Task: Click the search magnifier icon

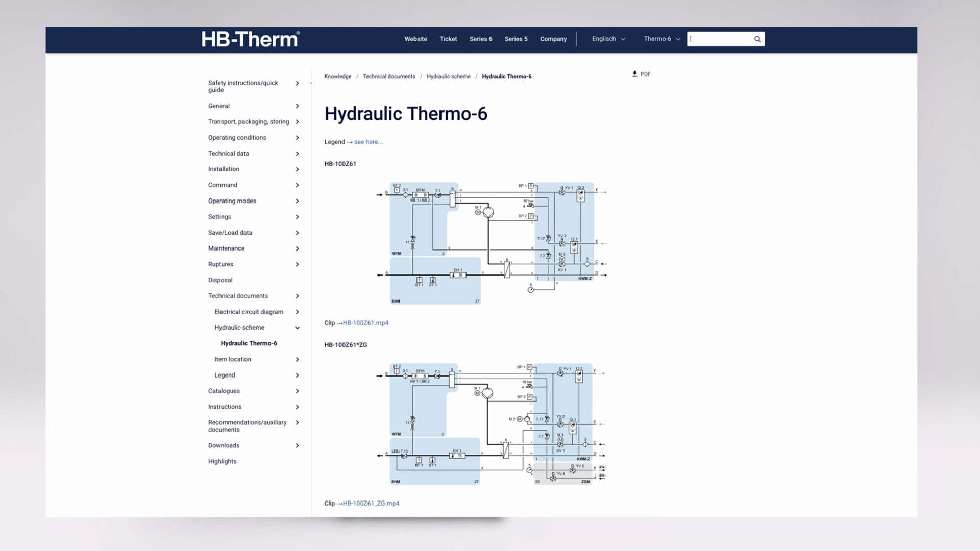Action: click(757, 39)
